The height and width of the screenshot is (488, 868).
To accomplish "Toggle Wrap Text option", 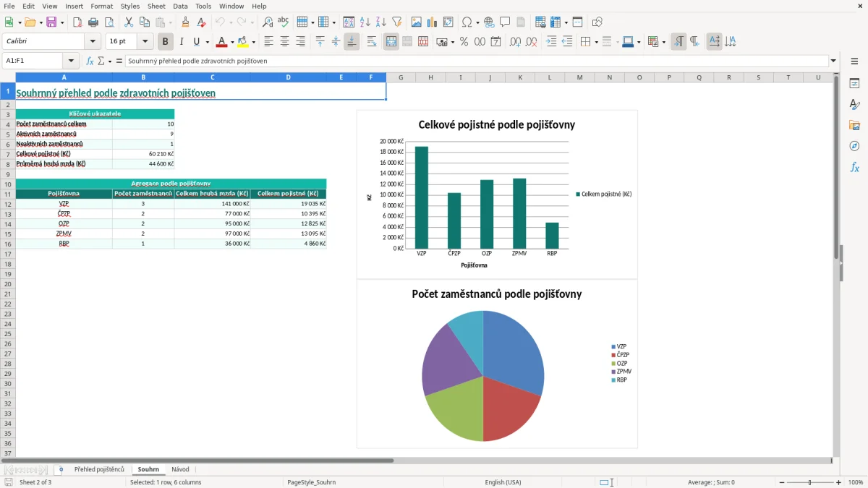I will pyautogui.click(x=372, y=42).
